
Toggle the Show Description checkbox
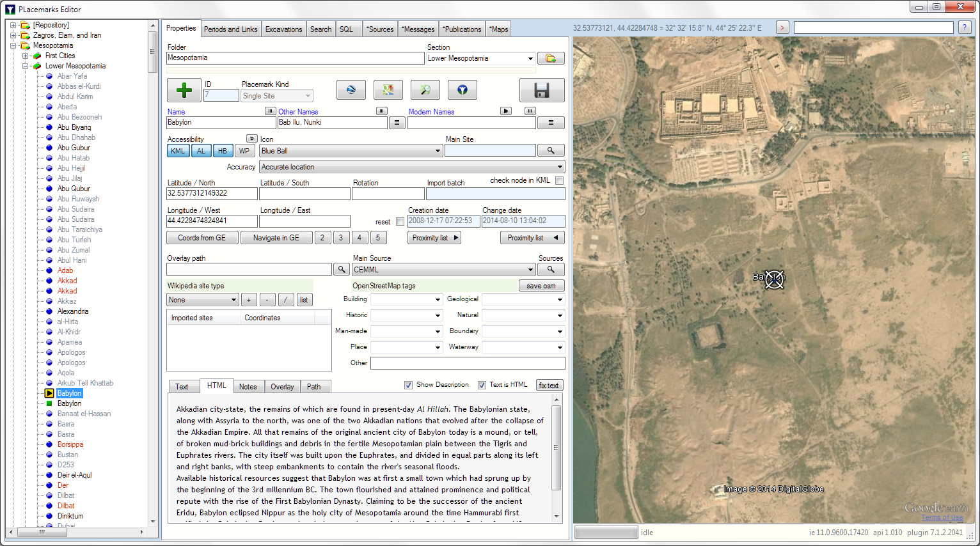tap(408, 385)
